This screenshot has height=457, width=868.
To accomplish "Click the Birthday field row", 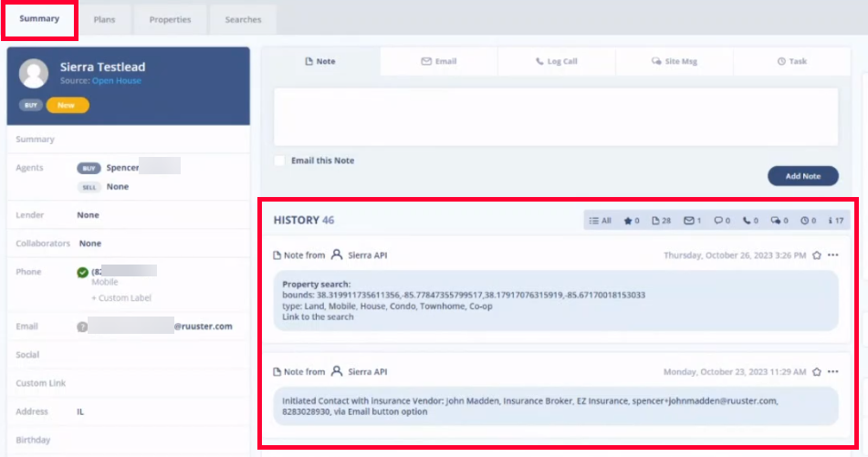I will (x=129, y=440).
